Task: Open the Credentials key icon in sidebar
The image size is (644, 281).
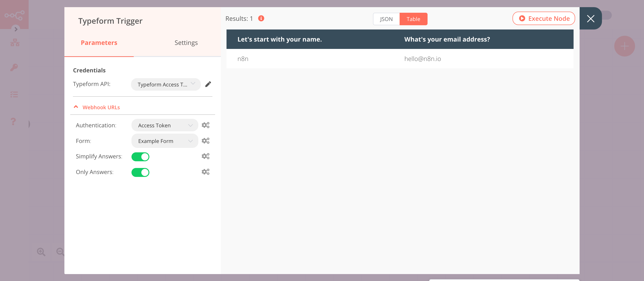Action: pos(14,67)
